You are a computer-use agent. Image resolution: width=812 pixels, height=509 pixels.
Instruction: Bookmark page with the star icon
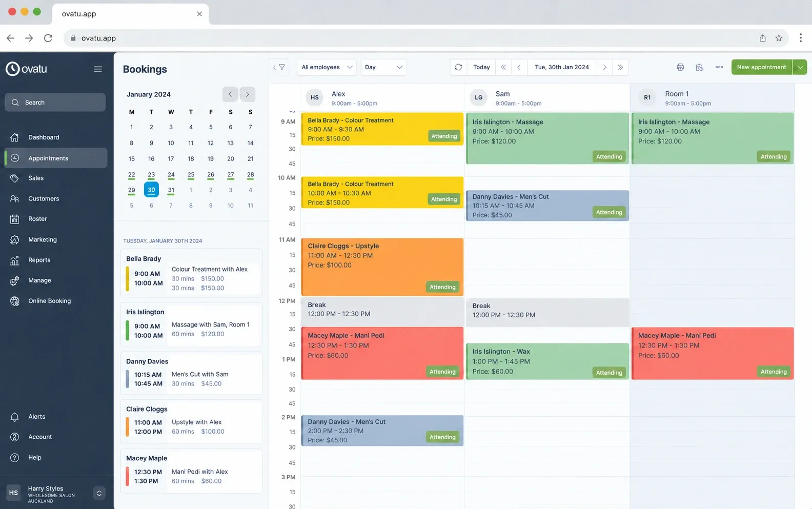coord(779,38)
